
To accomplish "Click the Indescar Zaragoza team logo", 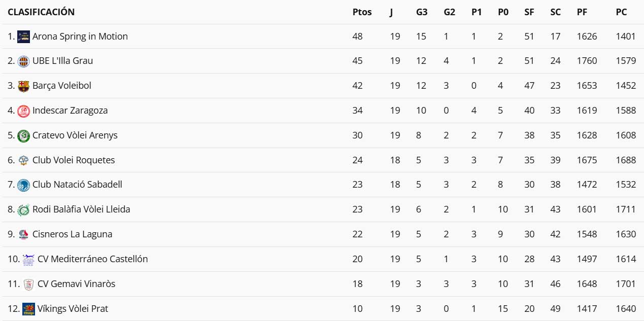I will coord(23,111).
